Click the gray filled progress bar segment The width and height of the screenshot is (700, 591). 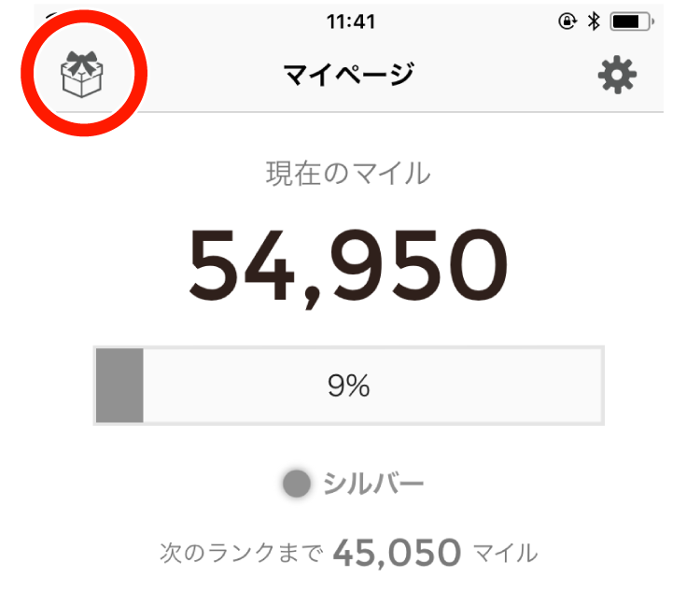tap(119, 387)
